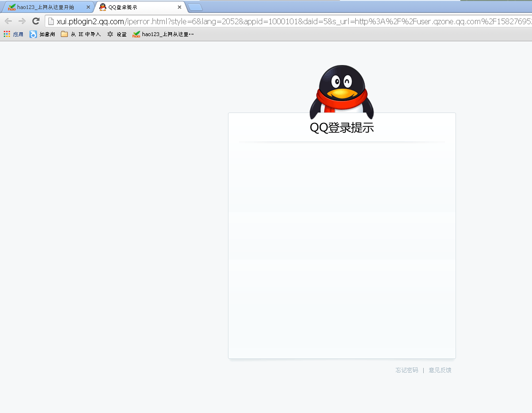This screenshot has width=532, height=413.
Task: Open the 意见反馈 feedback link
Action: (439, 370)
